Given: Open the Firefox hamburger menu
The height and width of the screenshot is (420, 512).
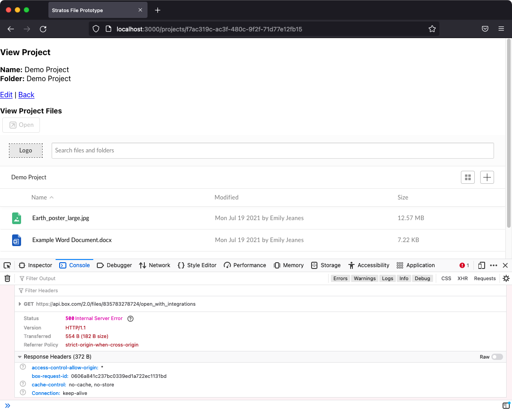Looking at the screenshot, I should coord(501,29).
